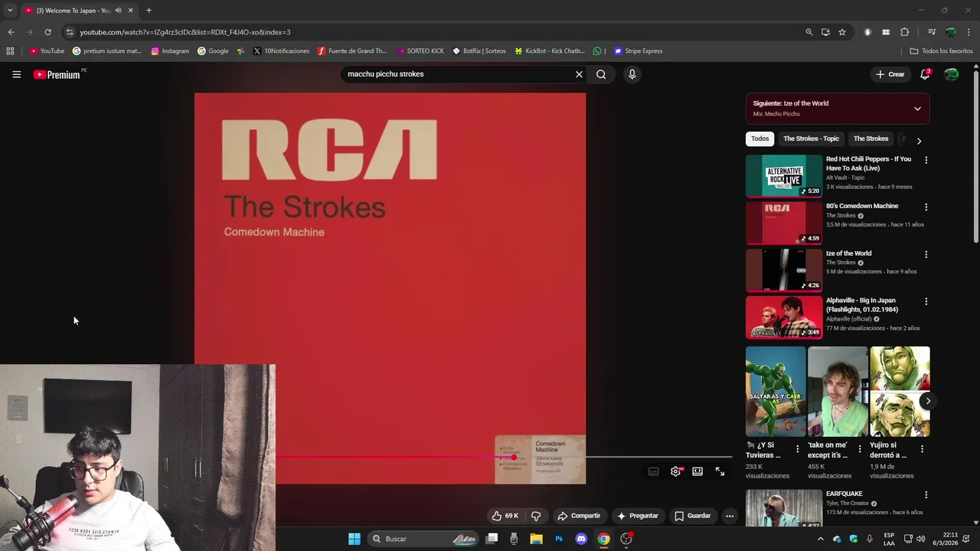
Task: Dislike the video
Action: click(x=536, y=516)
